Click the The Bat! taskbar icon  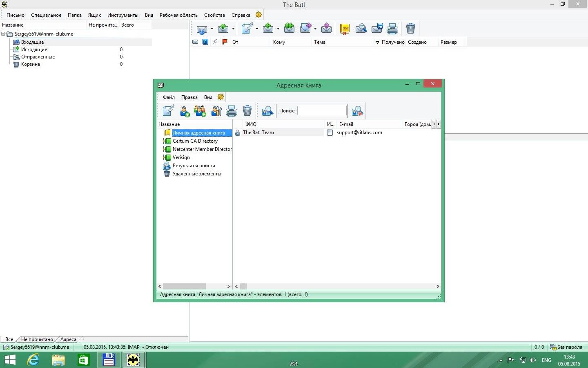(x=134, y=360)
